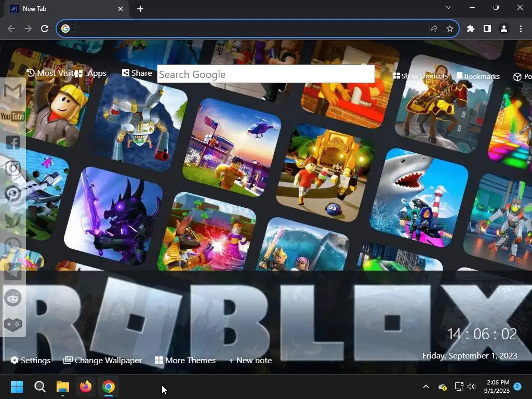Toggle Chrome's side panel
532x399 pixels.
pos(487,29)
